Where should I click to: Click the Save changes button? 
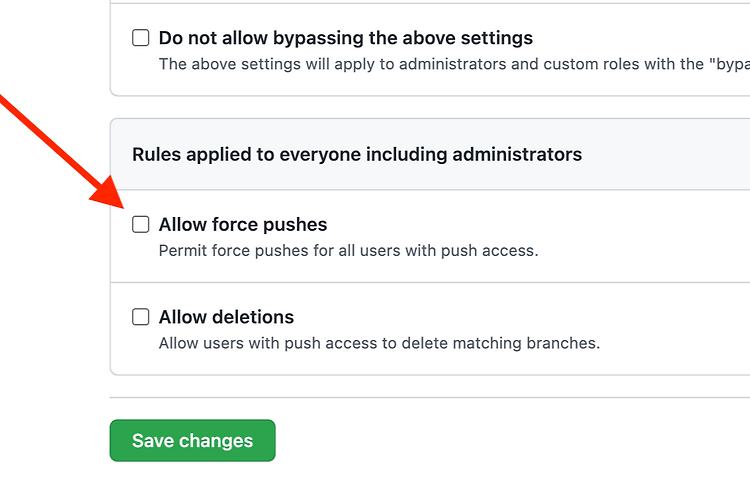(192, 440)
